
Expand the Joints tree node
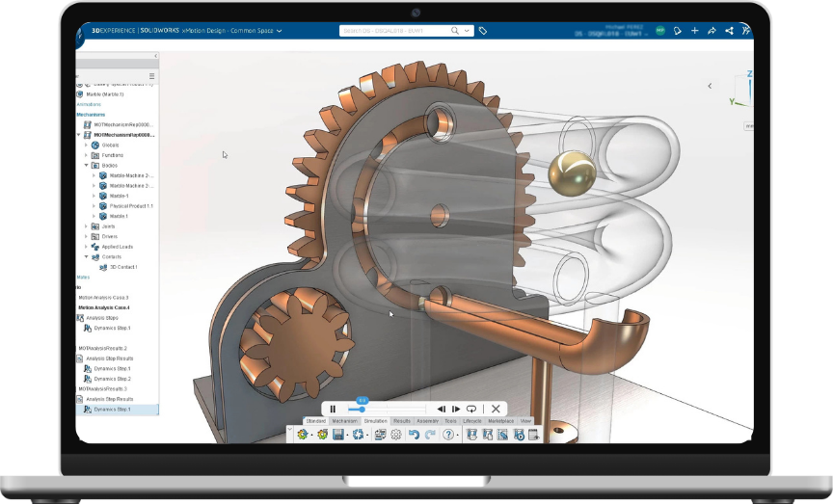(86, 226)
